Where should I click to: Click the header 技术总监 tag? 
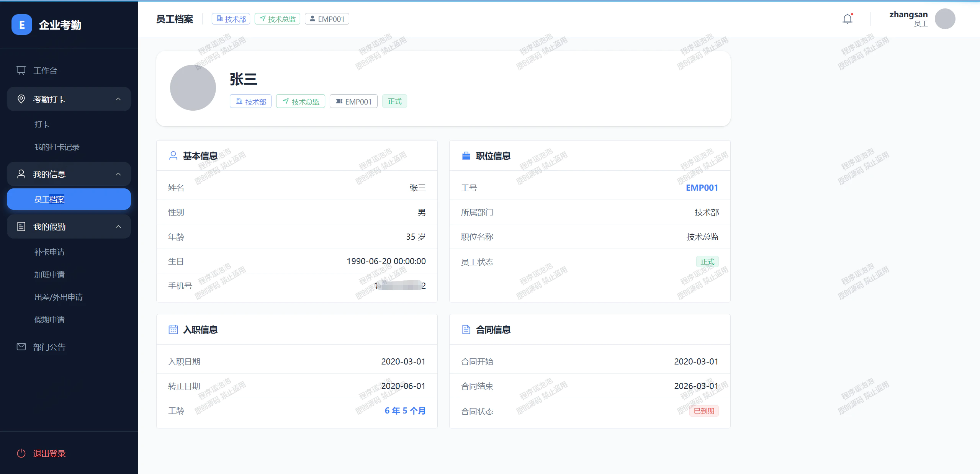(277, 19)
